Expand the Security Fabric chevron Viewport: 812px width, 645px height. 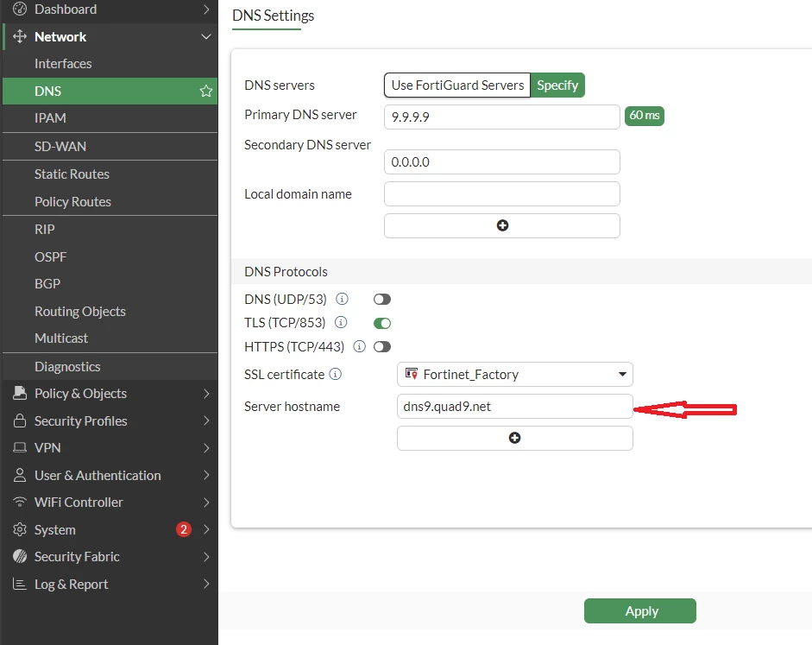point(206,557)
